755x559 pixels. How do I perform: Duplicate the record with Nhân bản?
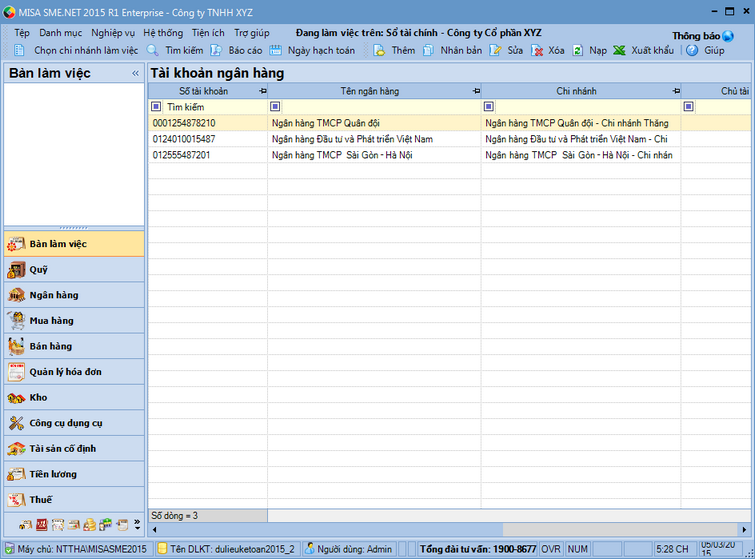(x=453, y=50)
